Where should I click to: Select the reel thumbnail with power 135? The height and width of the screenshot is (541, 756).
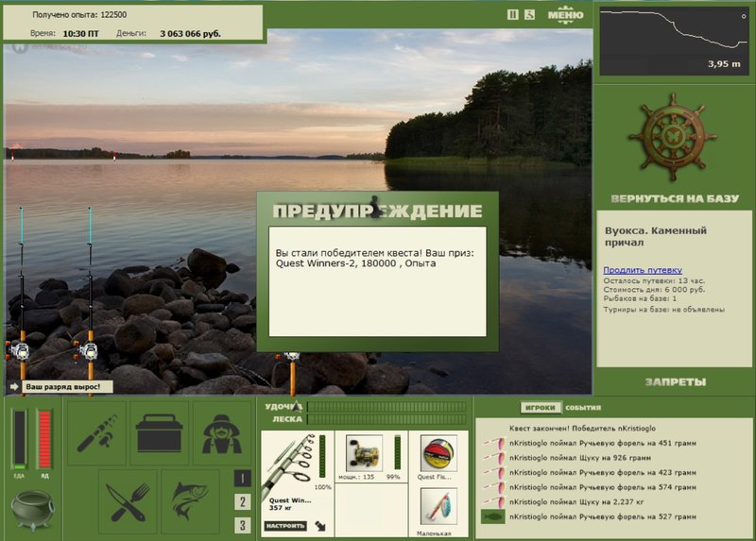[364, 453]
